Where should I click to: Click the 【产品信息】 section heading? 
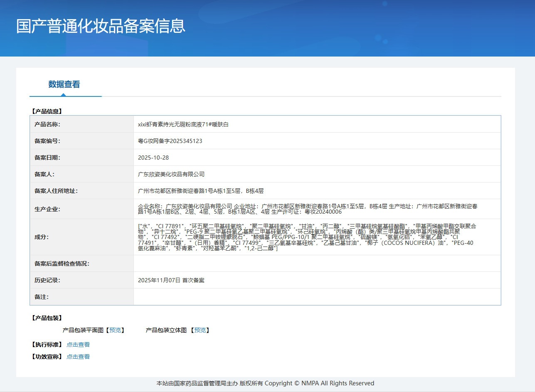47,111
